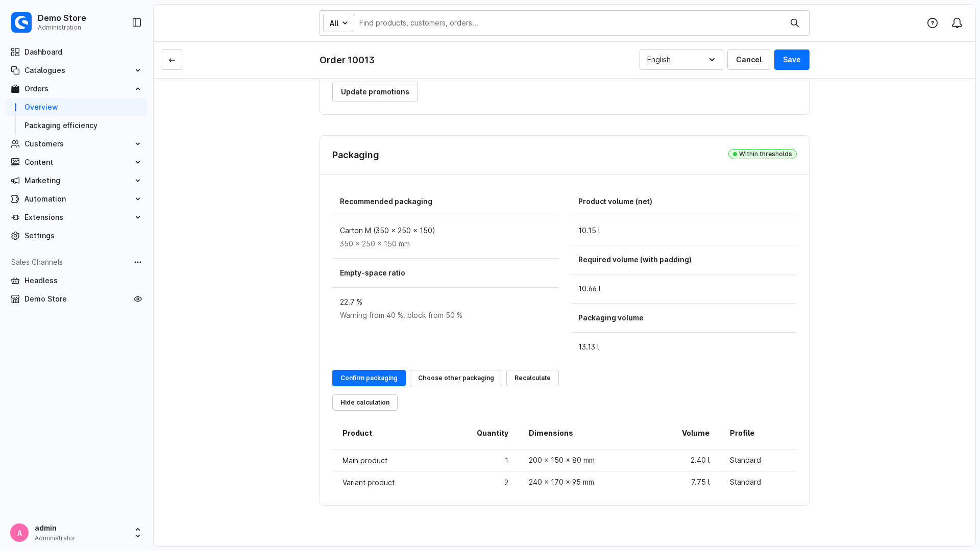Click the Customers people icon
980x551 pixels.
point(15,144)
